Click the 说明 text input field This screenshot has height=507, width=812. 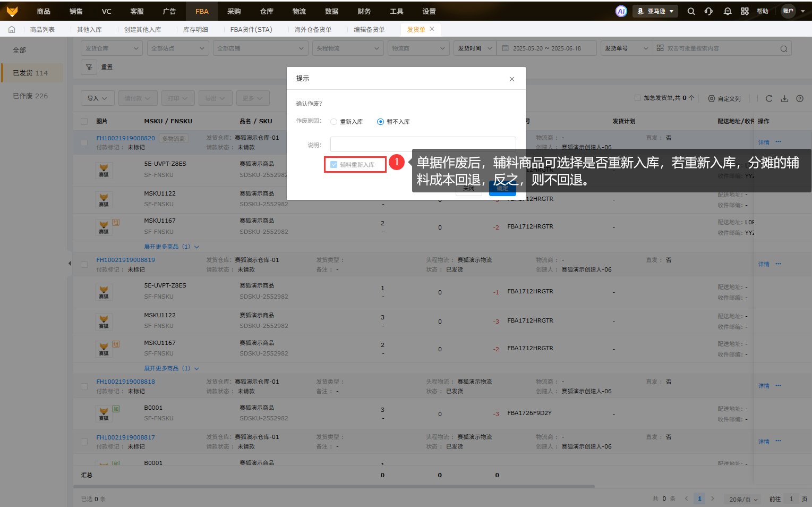tap(423, 145)
